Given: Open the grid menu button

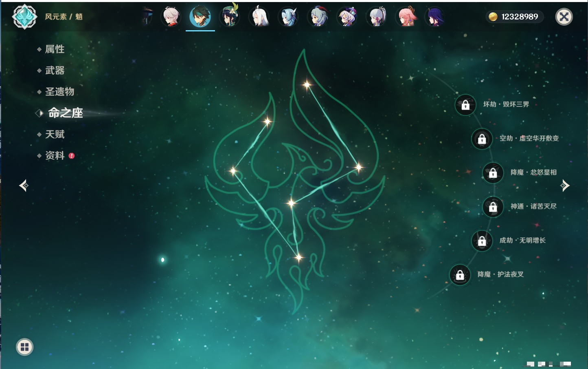Looking at the screenshot, I should 24,347.
